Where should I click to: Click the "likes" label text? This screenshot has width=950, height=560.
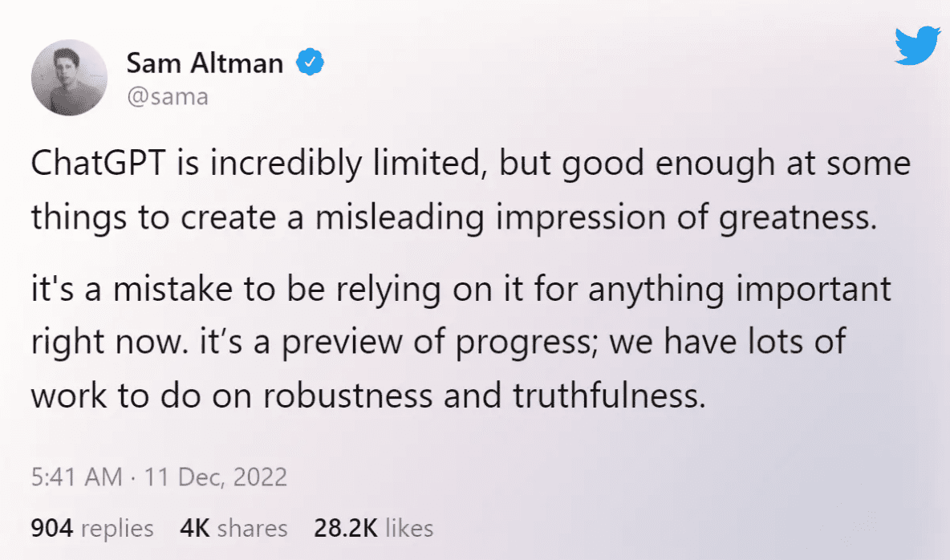click(x=409, y=528)
